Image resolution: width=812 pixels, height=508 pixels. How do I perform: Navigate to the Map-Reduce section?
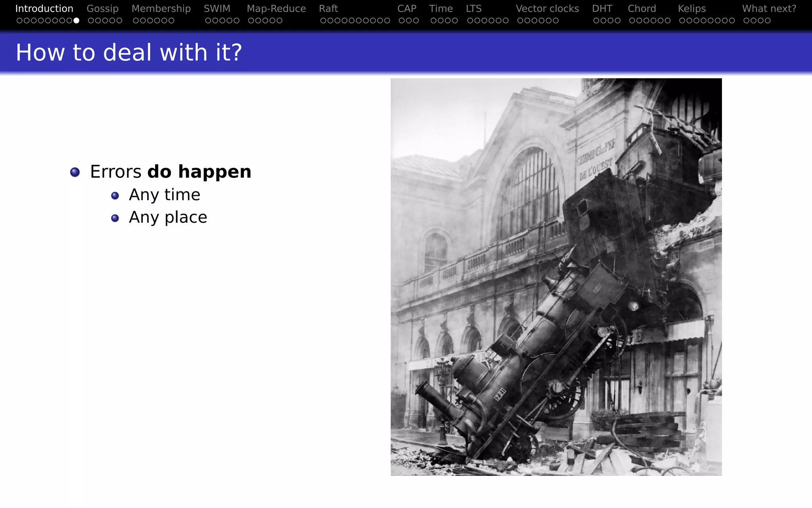tap(276, 8)
